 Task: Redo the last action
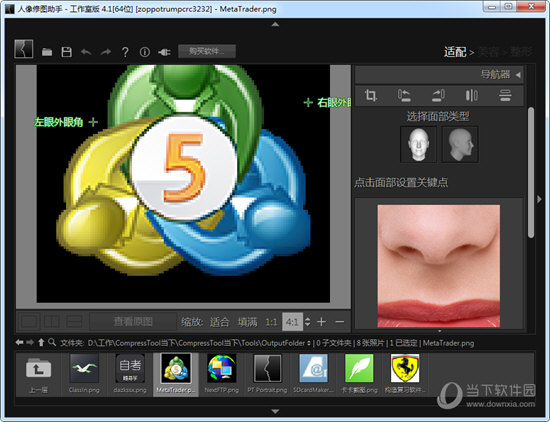tap(106, 52)
